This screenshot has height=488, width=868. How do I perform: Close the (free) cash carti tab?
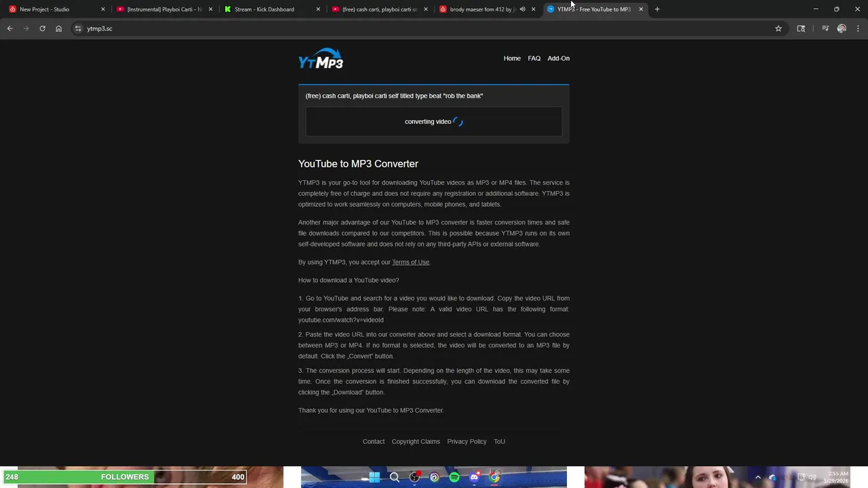coord(426,9)
